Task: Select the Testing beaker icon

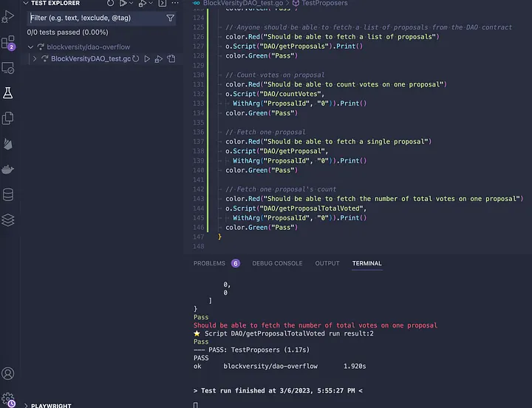Action: point(8,93)
